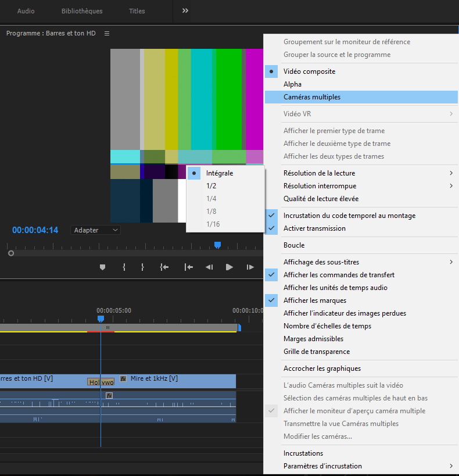Image resolution: width=459 pixels, height=476 pixels.
Task: Toggle the Boucle loop option
Action: [x=294, y=245]
